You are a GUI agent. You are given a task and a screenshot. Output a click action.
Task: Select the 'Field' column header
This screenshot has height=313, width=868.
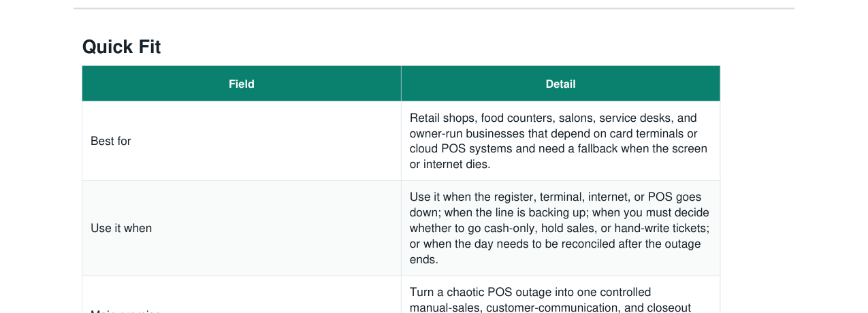tap(242, 84)
